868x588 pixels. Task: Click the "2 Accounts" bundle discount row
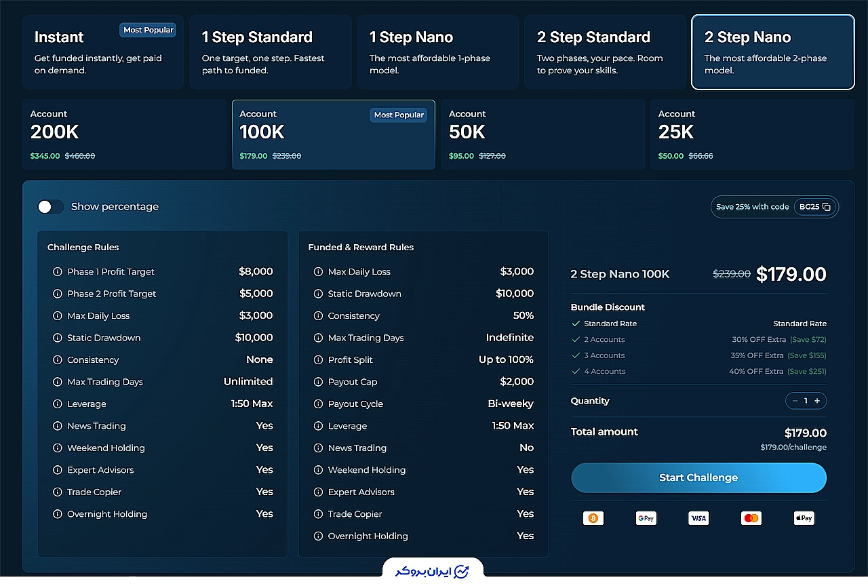click(698, 340)
